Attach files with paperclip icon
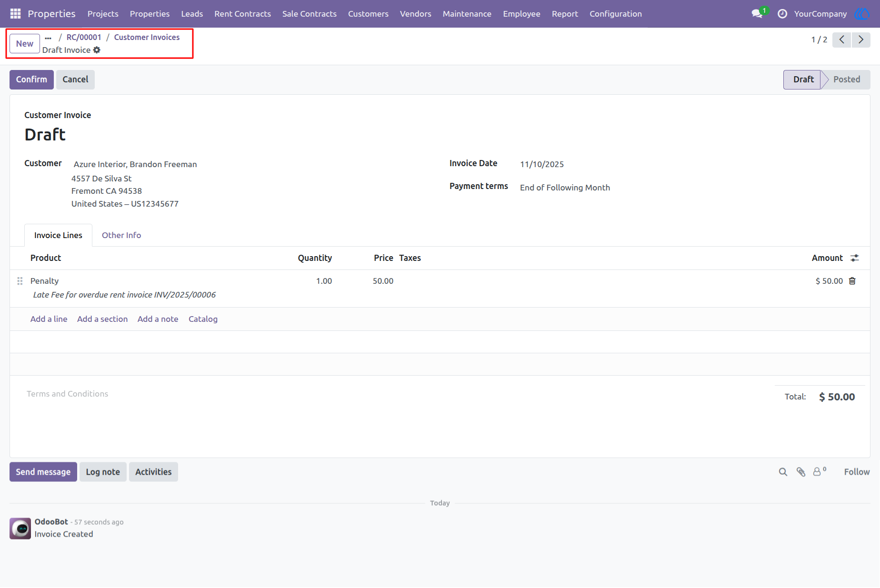The width and height of the screenshot is (880, 588). 801,472
